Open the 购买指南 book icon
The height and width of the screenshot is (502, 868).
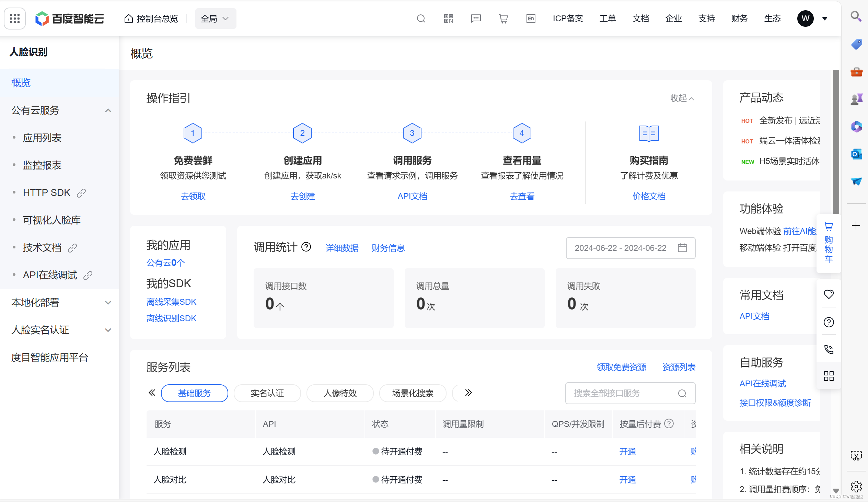pos(649,133)
